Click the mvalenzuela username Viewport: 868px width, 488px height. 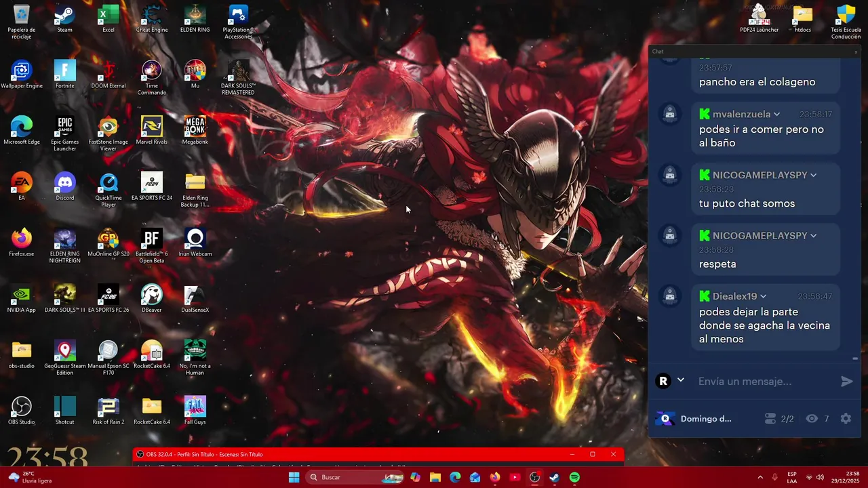point(741,115)
